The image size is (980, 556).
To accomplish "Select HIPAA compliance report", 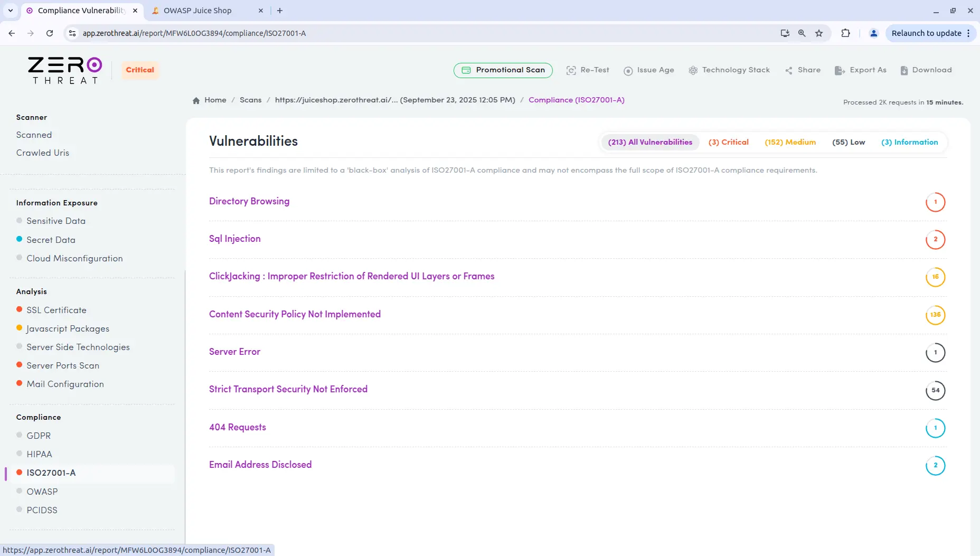I will 39,455.
